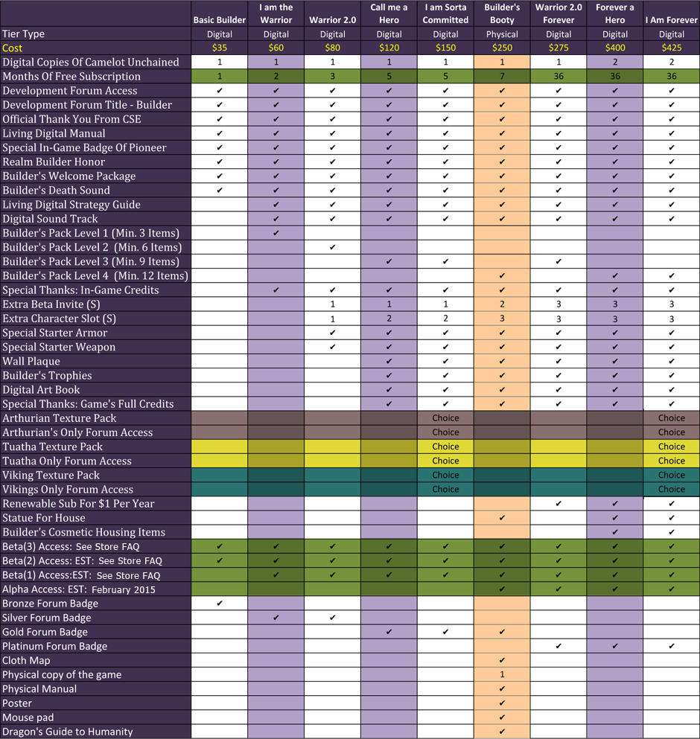Click the 'Call me a Hero' column header
Image resolution: width=700 pixels, height=739 pixels.
389,13
